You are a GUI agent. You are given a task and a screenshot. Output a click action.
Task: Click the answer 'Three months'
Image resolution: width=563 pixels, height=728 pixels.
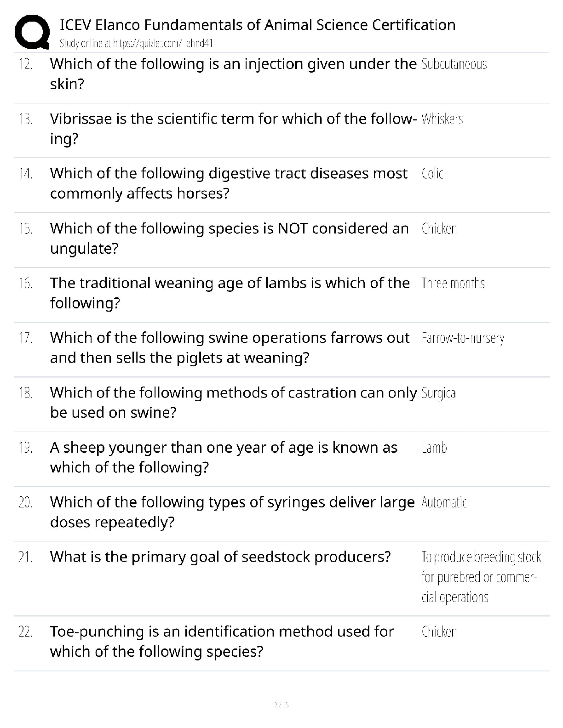point(453,283)
